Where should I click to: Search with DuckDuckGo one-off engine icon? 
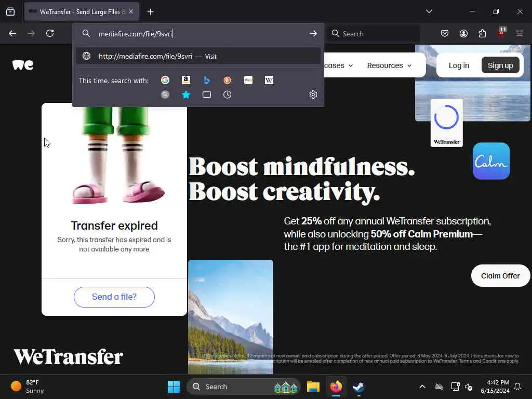[228, 80]
